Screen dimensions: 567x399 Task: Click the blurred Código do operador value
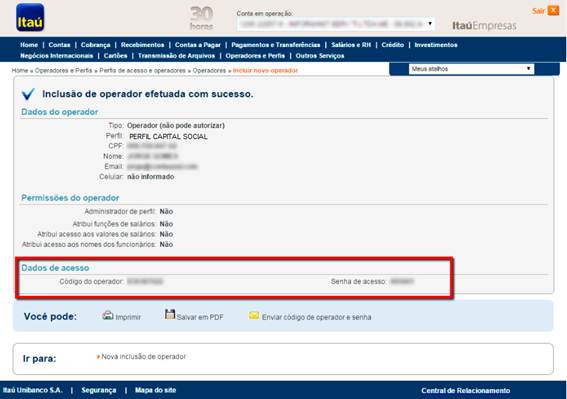(x=145, y=281)
